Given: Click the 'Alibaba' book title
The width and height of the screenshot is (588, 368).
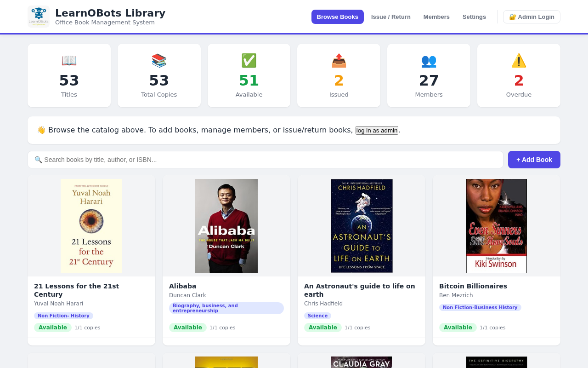Looking at the screenshot, I should click(182, 286).
